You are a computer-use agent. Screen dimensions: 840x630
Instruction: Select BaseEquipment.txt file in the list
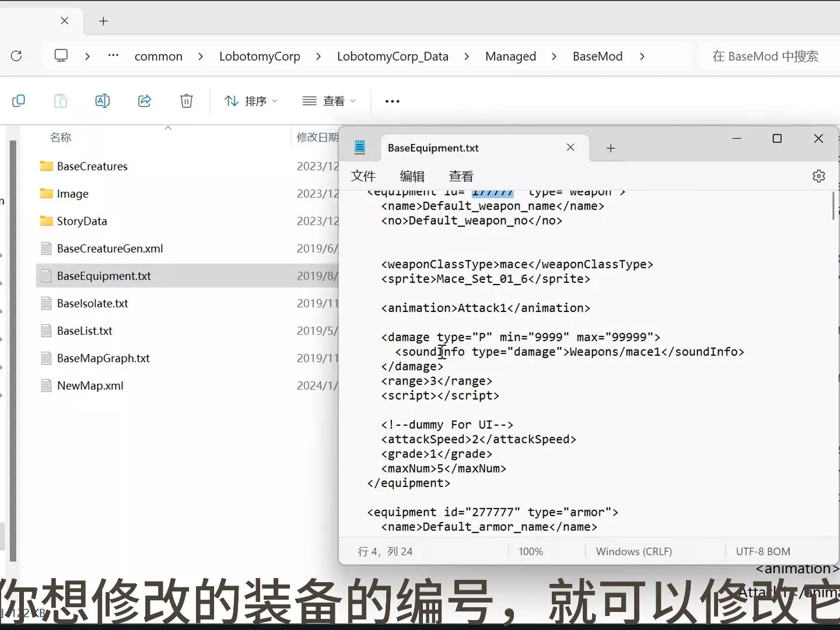click(x=187, y=276)
